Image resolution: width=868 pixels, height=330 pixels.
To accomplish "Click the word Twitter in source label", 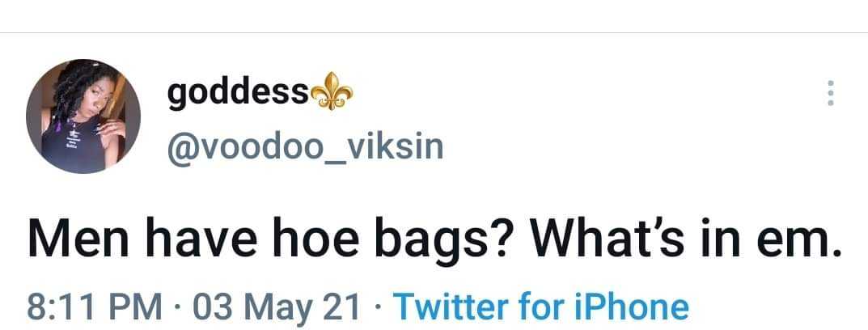I will pyautogui.click(x=451, y=307).
